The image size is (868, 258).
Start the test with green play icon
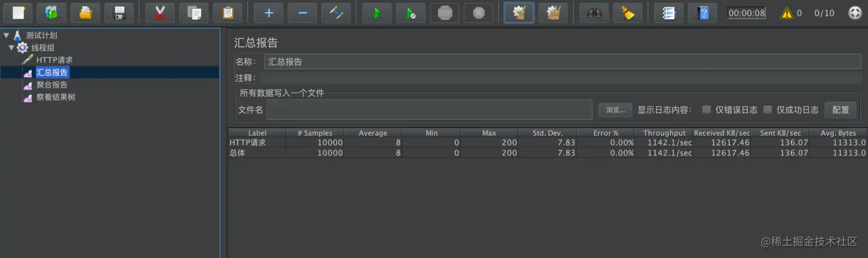click(x=377, y=13)
